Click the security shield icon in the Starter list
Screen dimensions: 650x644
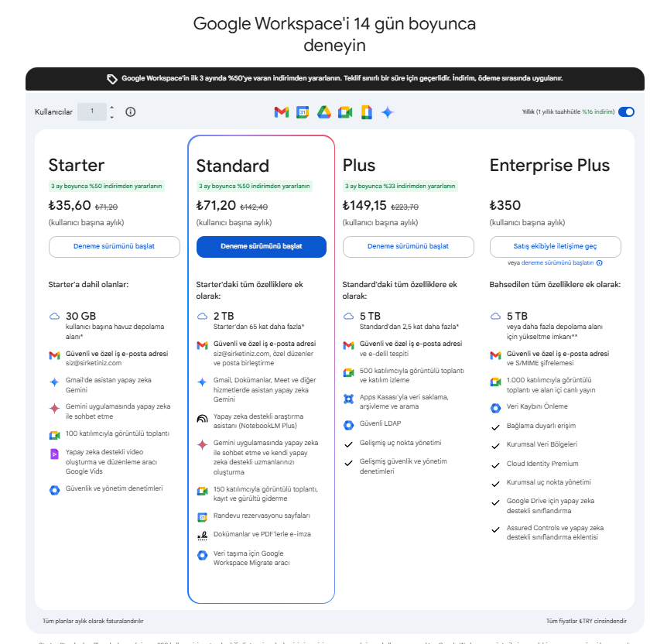point(54,490)
